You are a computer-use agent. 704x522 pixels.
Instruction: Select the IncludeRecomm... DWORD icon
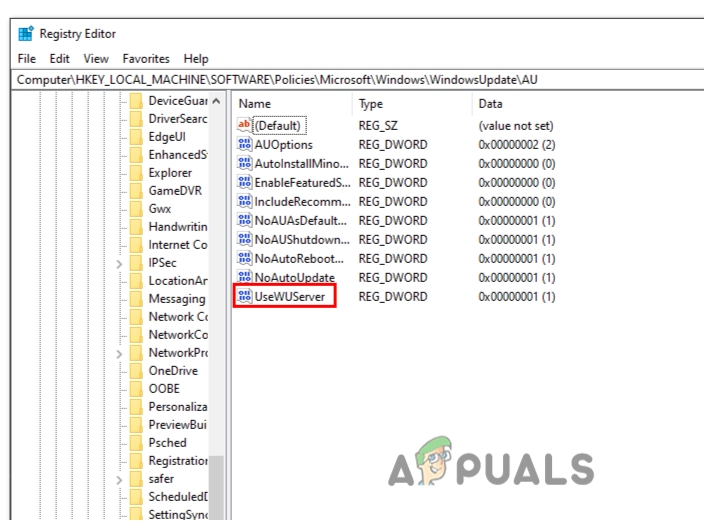pyautogui.click(x=244, y=202)
